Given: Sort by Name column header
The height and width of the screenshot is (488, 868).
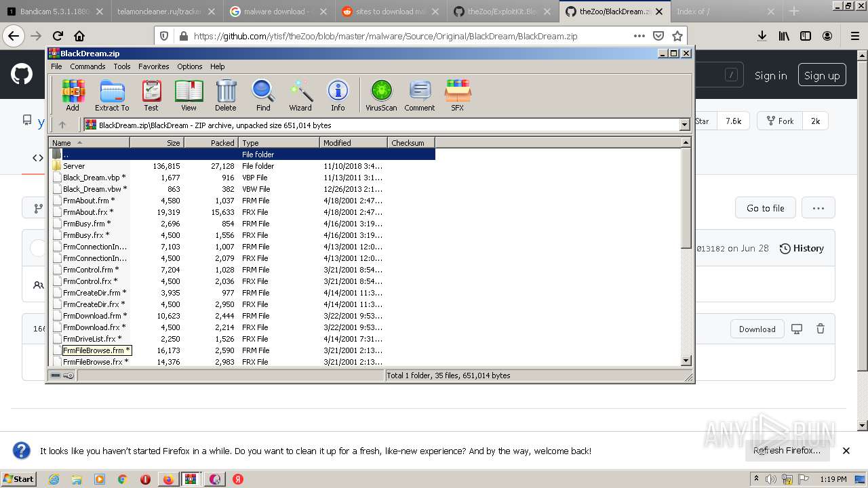Looking at the screenshot, I should point(89,142).
